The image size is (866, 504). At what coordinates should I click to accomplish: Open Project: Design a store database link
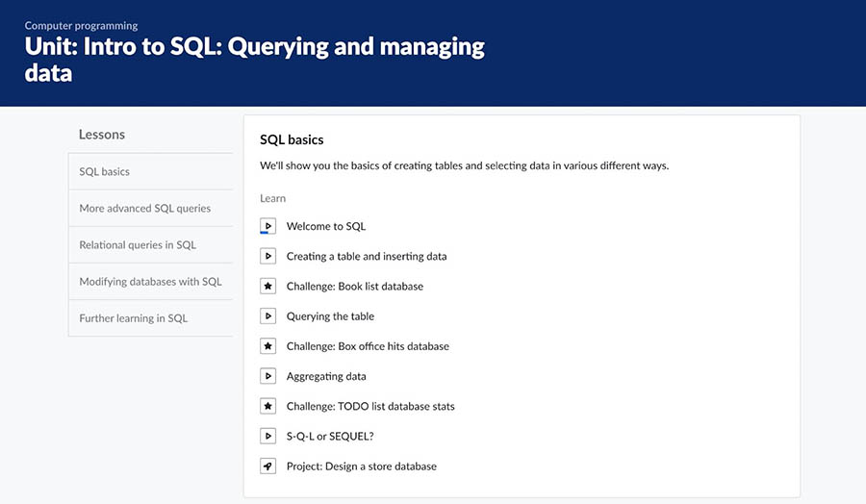coord(361,466)
